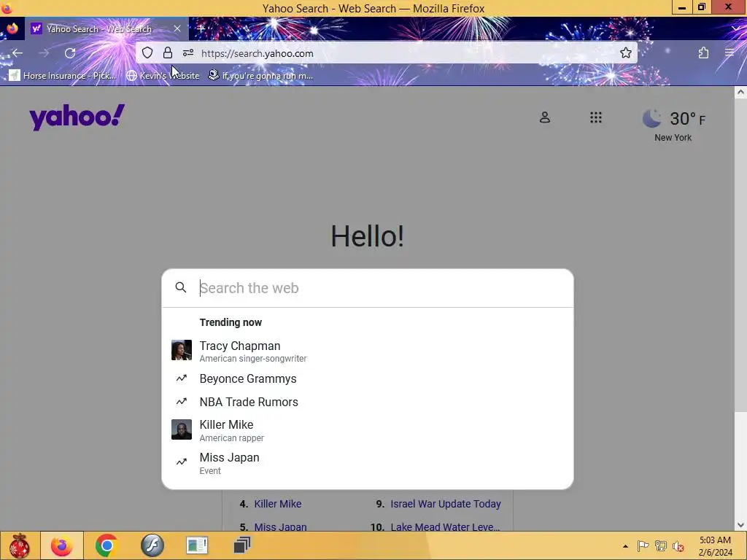Click the magnifier icon in the search box
The width and height of the screenshot is (747, 560).
pyautogui.click(x=181, y=287)
